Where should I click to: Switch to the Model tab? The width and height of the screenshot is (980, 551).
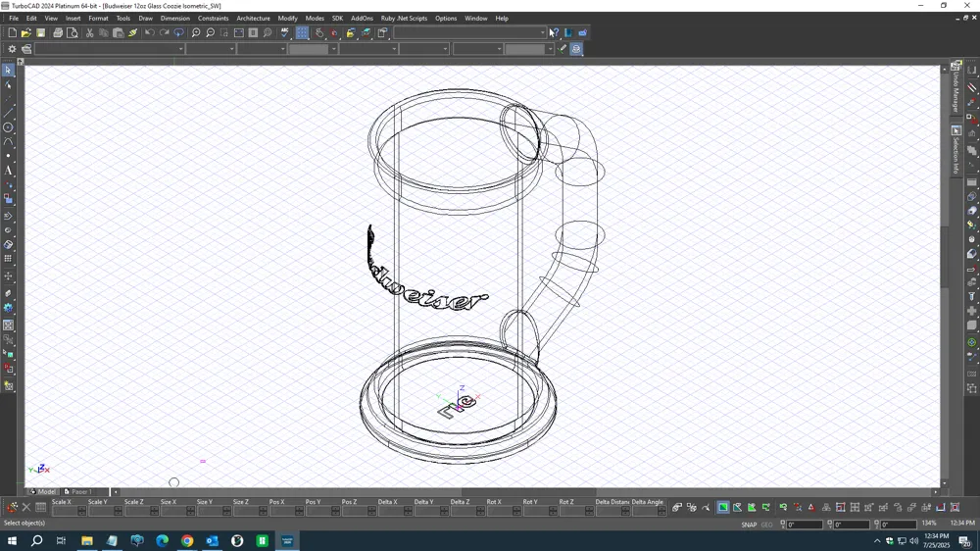(43, 491)
